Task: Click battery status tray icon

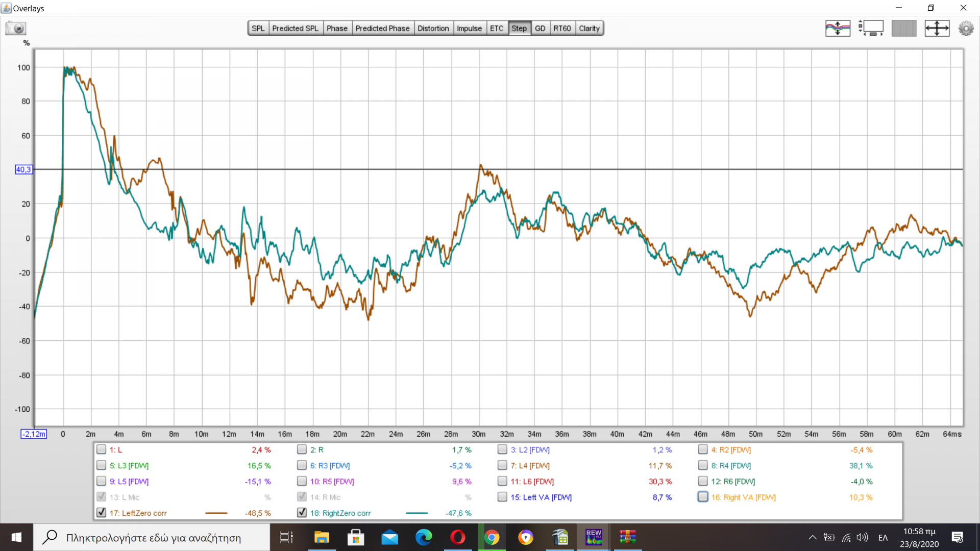Action: (x=829, y=537)
